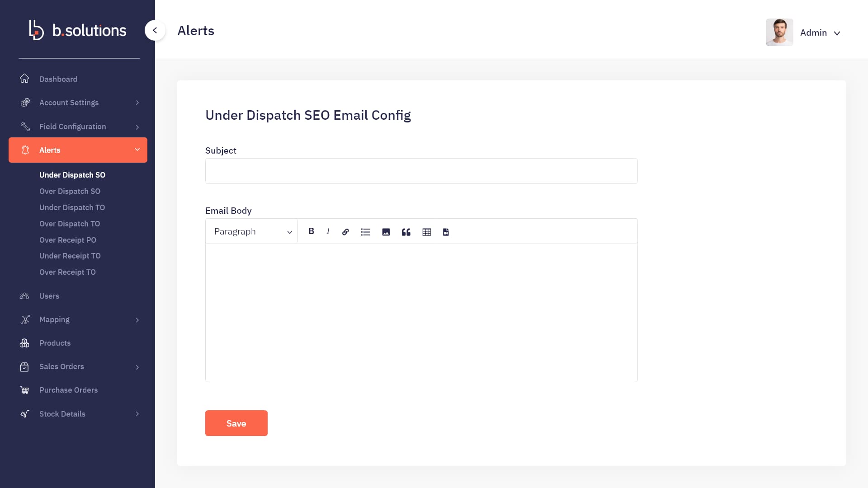Apply bulleted list in the email body
Screen dimensions: 868x488
point(366,232)
